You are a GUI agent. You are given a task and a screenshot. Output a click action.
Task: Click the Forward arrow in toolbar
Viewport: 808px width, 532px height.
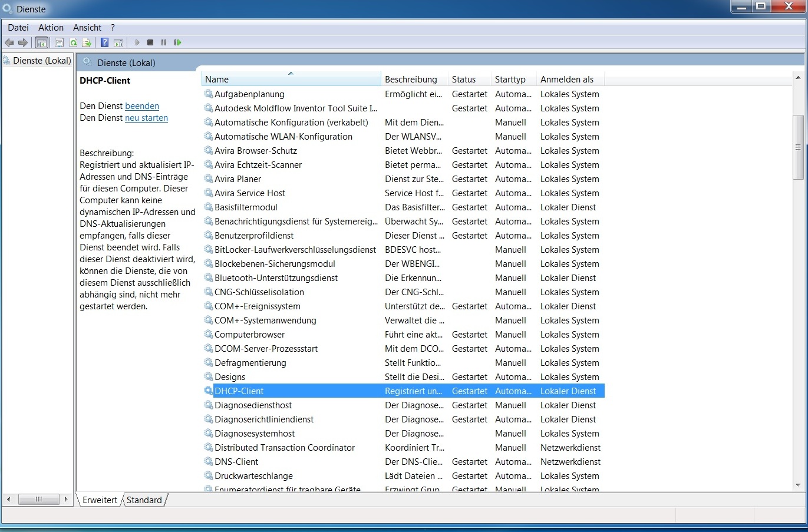coord(23,42)
